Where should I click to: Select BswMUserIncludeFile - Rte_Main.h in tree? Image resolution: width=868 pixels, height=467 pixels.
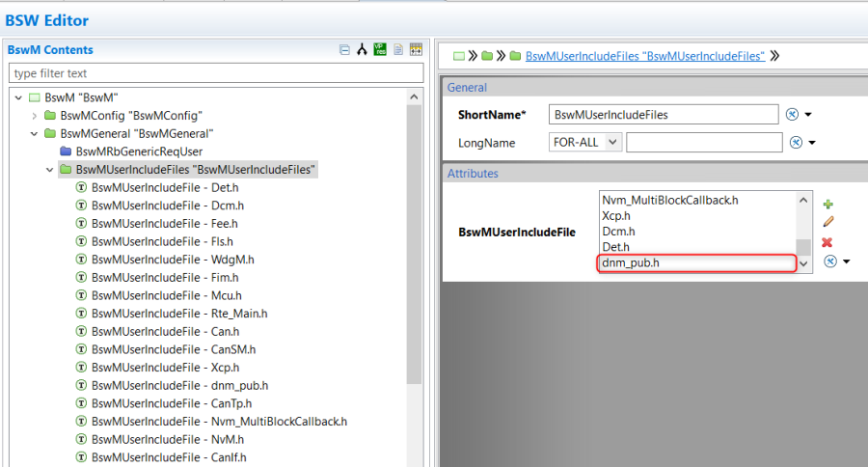[179, 314]
